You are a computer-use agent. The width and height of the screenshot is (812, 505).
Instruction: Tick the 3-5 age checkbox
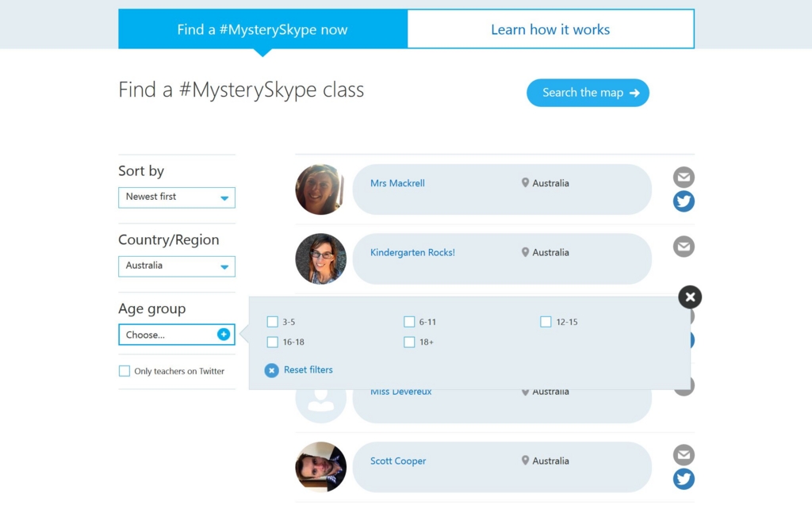(273, 322)
